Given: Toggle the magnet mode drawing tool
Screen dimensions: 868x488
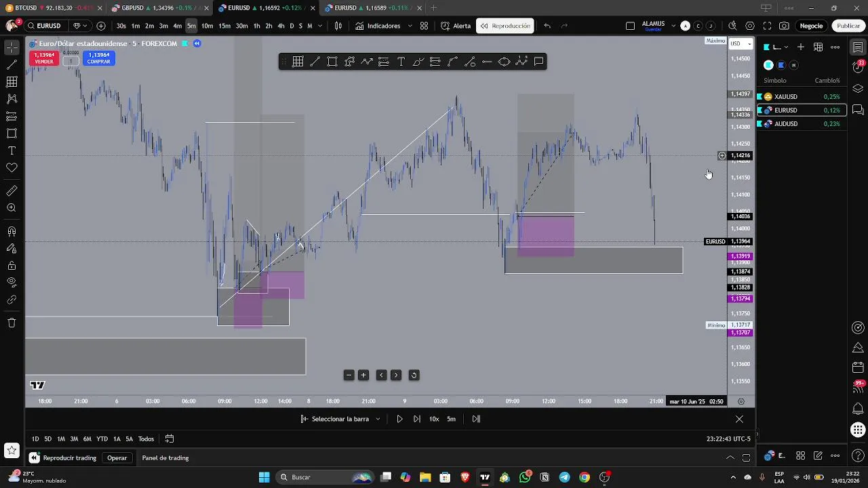Looking at the screenshot, I should coord(12,232).
